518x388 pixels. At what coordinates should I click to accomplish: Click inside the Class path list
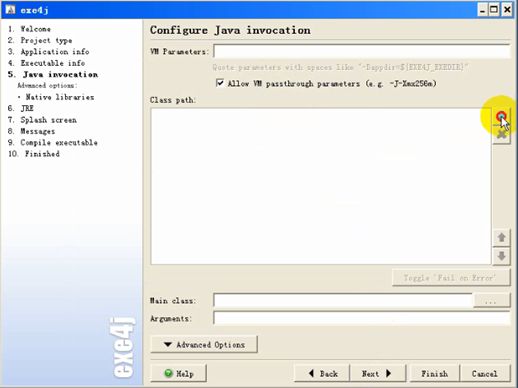(x=321, y=186)
